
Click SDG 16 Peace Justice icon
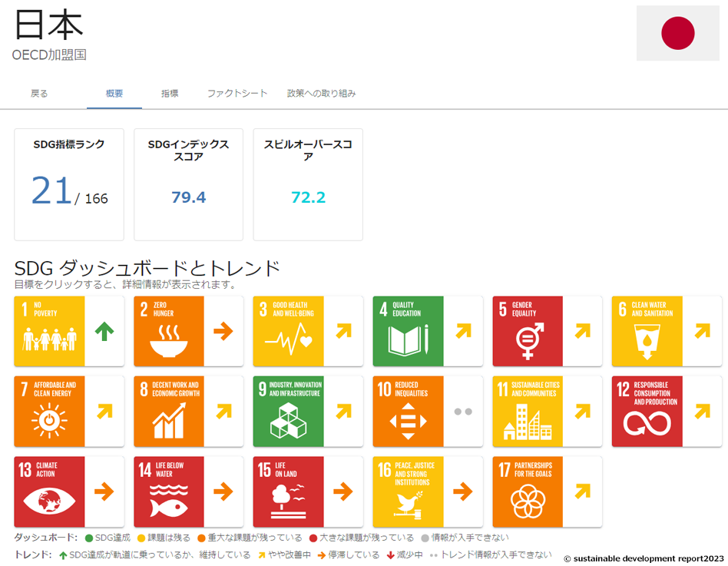pos(408,492)
